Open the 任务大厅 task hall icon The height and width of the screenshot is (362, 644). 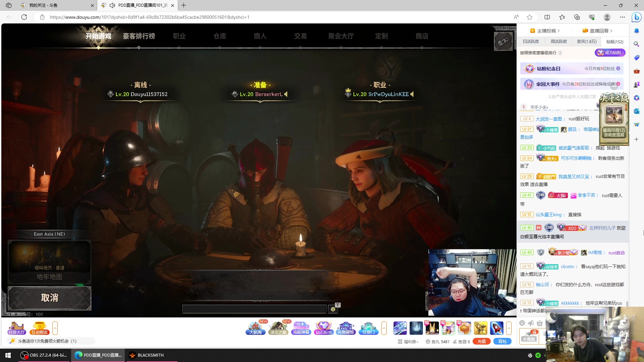(17, 328)
